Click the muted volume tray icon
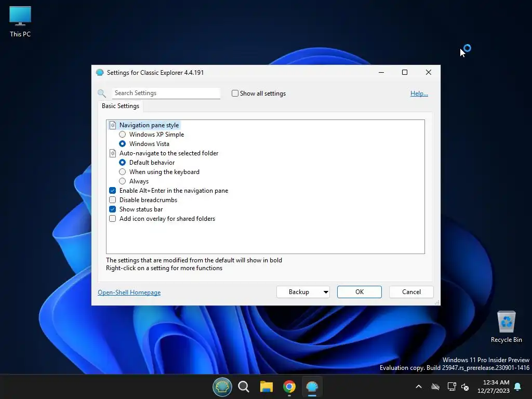This screenshot has height=399, width=532. click(465, 387)
